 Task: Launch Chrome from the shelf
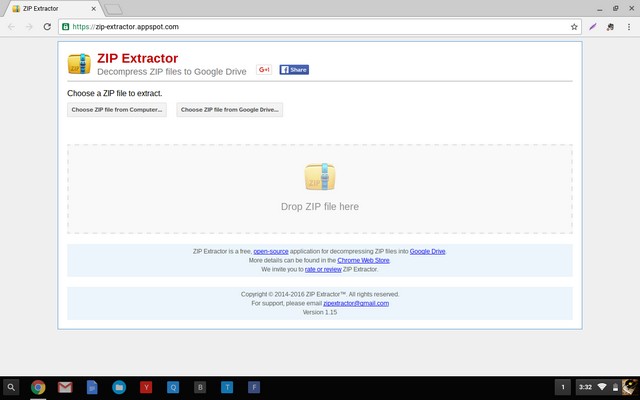[38, 387]
